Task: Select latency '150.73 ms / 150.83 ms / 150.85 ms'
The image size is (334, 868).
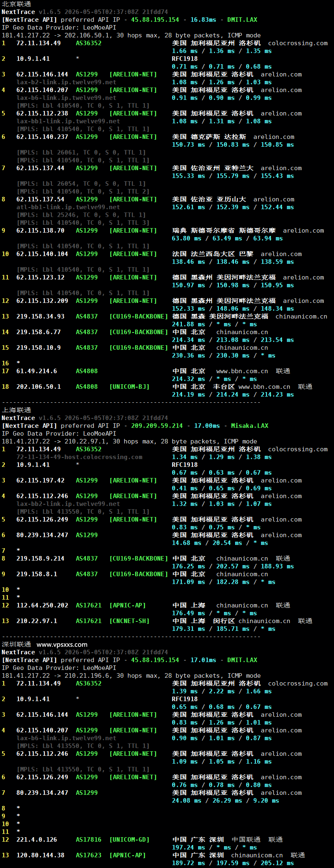Action: pos(233,144)
